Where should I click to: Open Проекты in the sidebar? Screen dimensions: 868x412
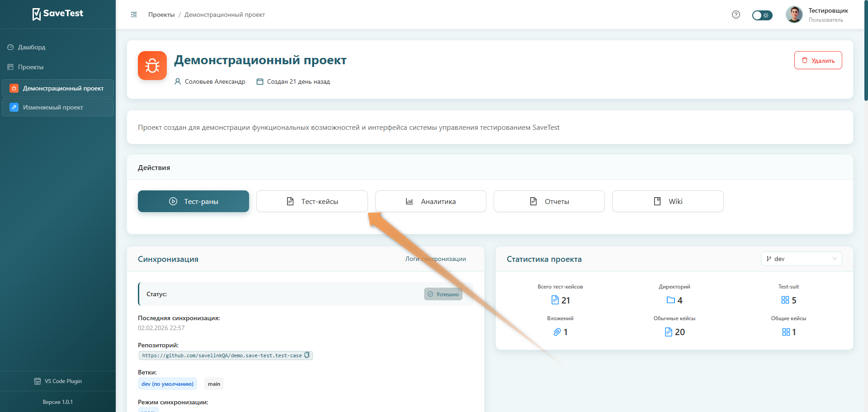(31, 67)
